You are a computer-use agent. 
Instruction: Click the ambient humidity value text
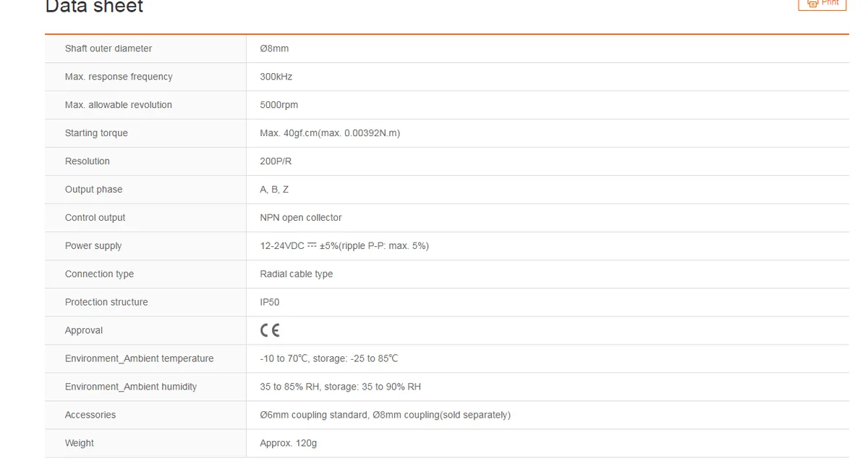[341, 387]
